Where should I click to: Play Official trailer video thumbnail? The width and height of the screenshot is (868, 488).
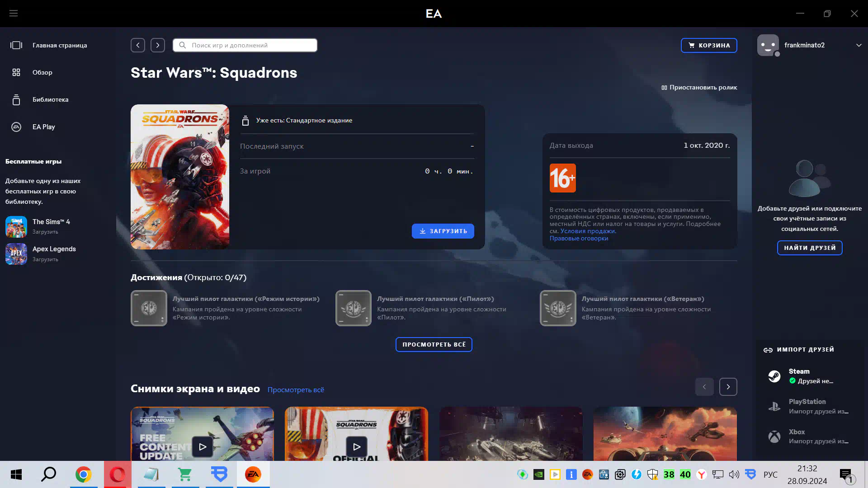356,446
